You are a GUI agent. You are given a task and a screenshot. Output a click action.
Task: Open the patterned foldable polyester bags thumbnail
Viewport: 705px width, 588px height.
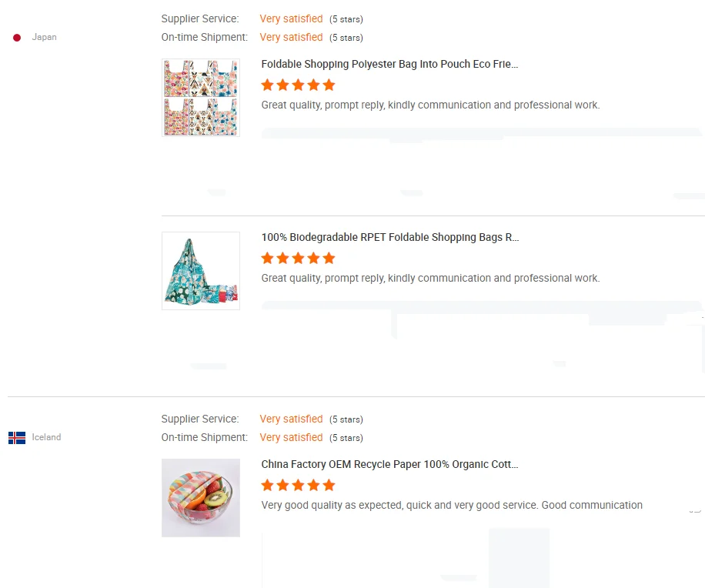[201, 98]
